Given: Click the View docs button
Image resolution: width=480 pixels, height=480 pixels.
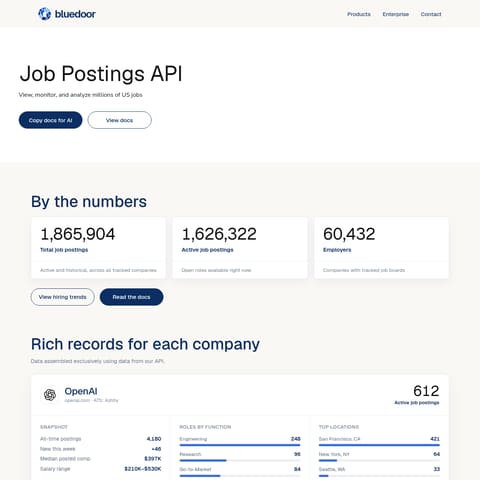Looking at the screenshot, I should pyautogui.click(x=119, y=120).
